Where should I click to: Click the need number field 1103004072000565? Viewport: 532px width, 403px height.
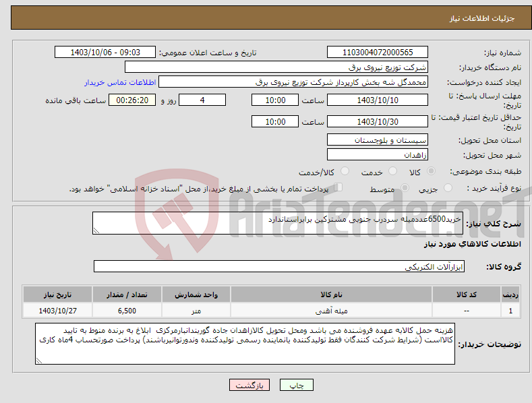point(378,53)
